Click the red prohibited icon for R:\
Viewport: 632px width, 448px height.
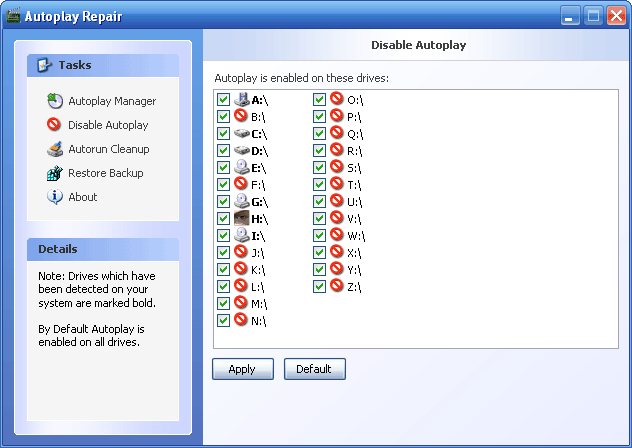(x=337, y=150)
